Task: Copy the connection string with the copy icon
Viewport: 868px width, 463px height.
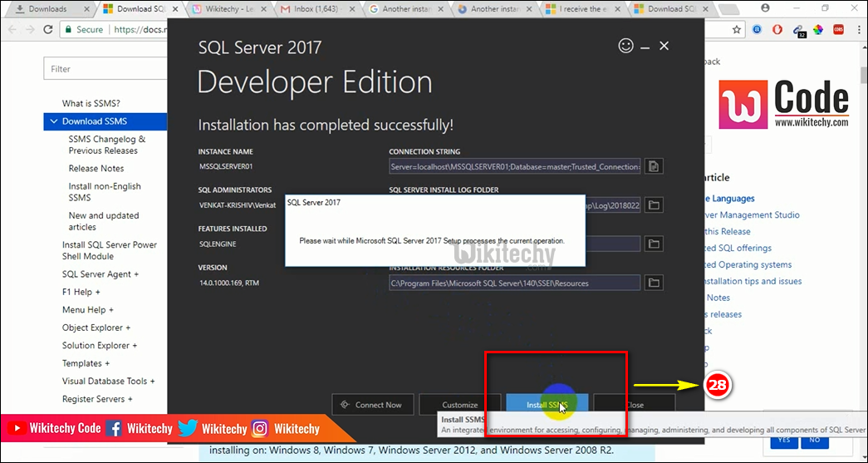Action: coord(654,166)
